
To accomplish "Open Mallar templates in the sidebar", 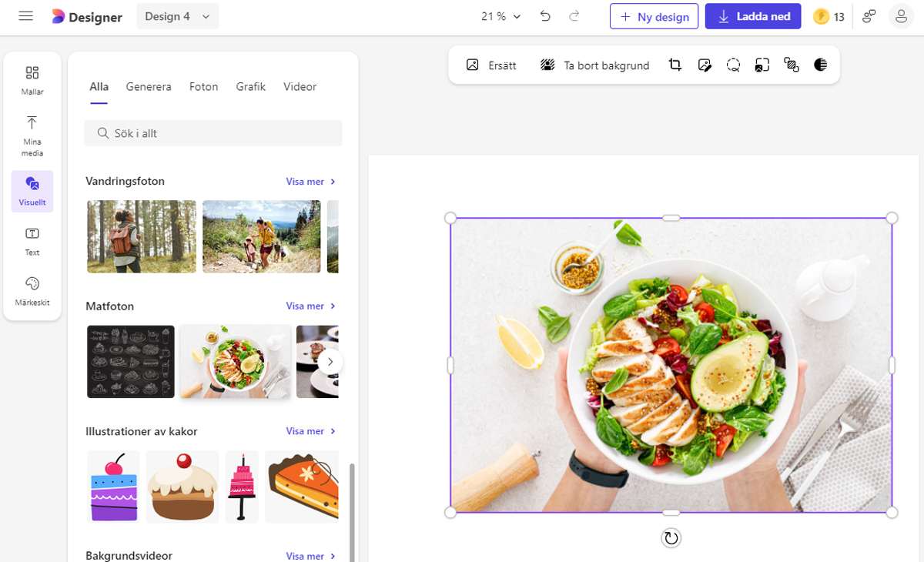I will coord(32,80).
